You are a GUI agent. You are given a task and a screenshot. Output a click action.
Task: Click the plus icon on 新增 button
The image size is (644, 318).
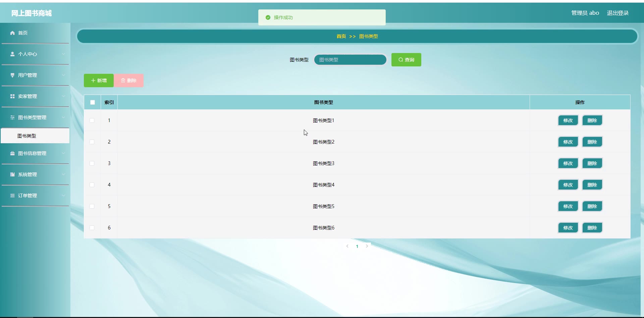(93, 81)
